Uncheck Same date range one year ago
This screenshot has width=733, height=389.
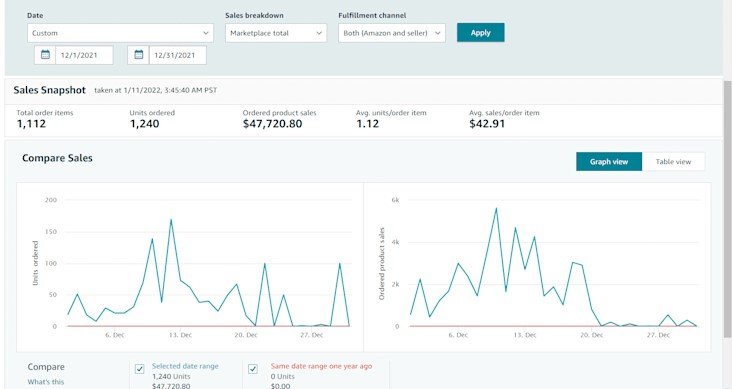coord(253,369)
